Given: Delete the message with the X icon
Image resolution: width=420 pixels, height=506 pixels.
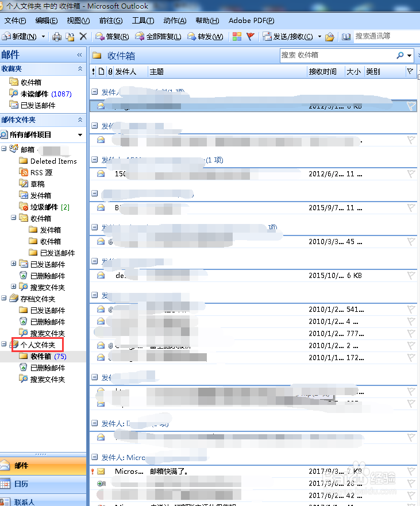Looking at the screenshot, I should (83, 36).
